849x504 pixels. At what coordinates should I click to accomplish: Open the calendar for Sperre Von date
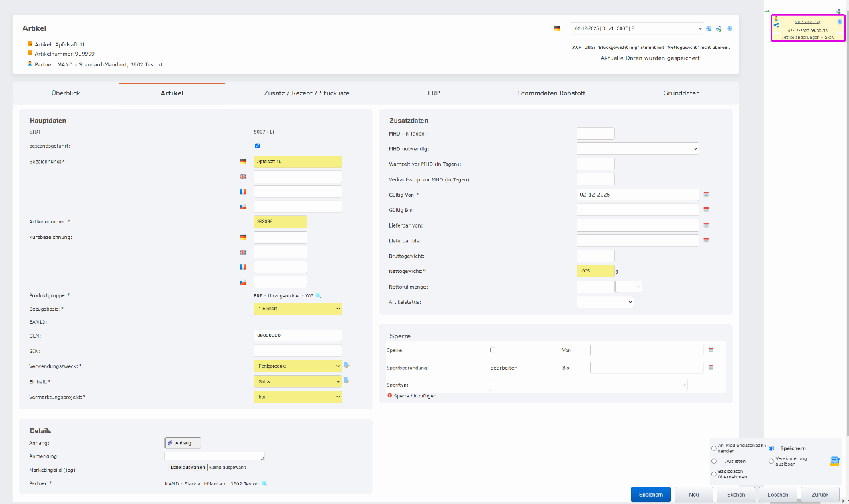[x=711, y=350]
